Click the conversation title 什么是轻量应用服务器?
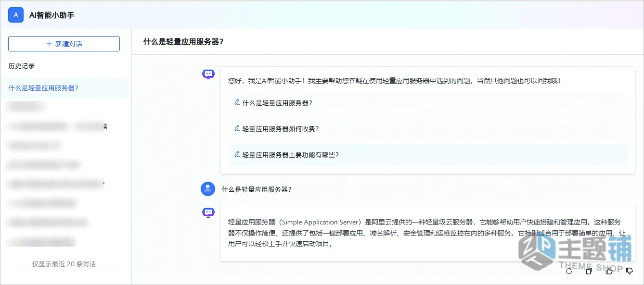The height and width of the screenshot is (285, 644). (183, 42)
